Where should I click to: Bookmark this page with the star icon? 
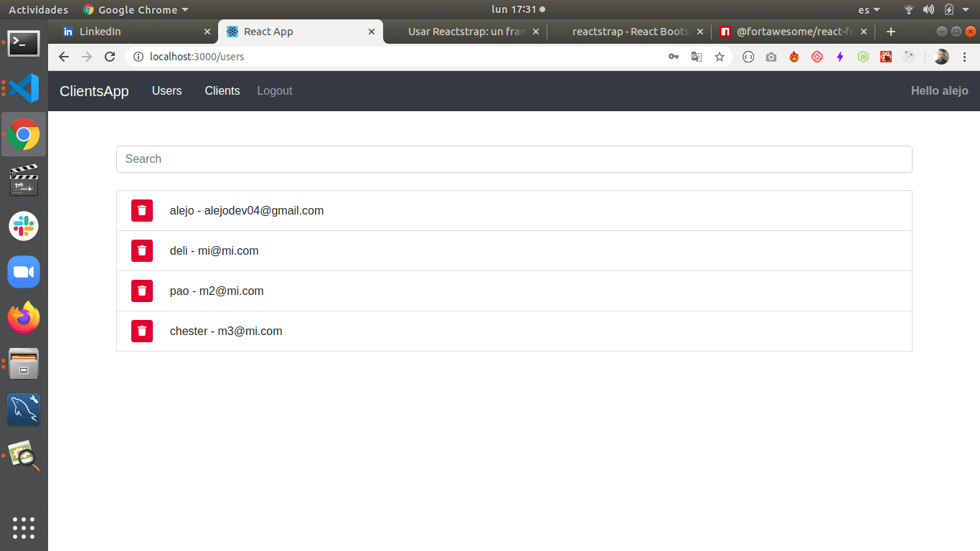(x=719, y=57)
